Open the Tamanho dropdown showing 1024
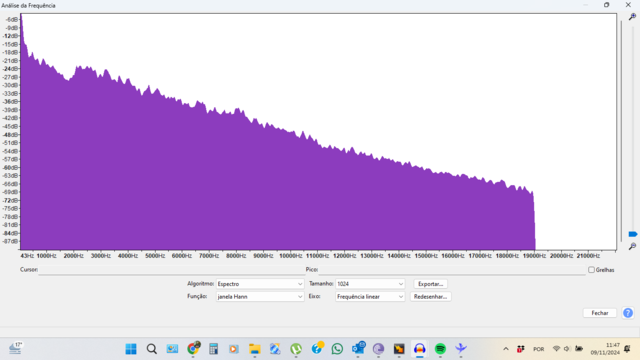 [x=370, y=284]
